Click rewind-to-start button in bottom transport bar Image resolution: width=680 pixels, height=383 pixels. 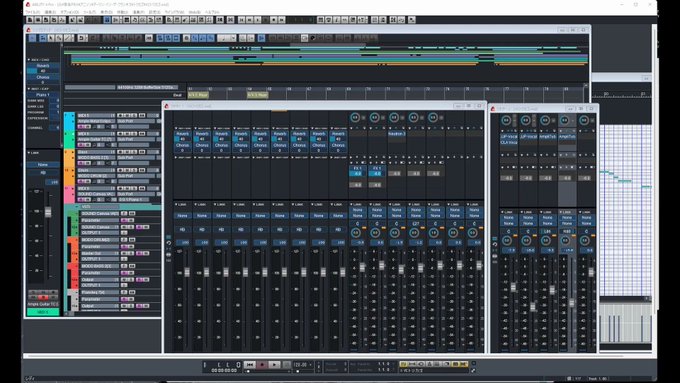click(249, 364)
